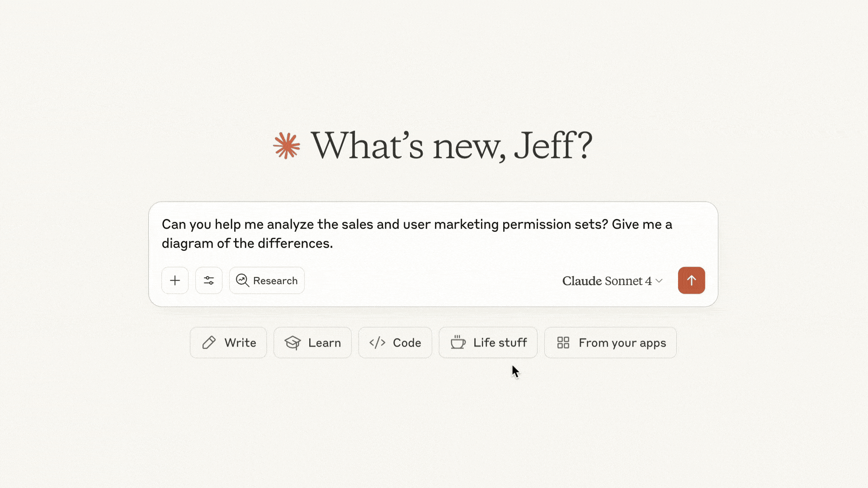Choose the Life stuff label
This screenshot has width=868, height=488.
[x=500, y=343]
